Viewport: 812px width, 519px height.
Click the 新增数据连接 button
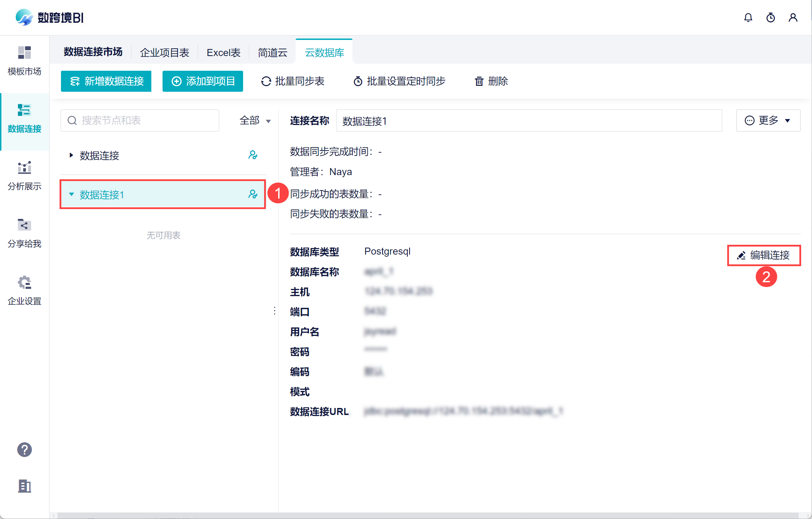pyautogui.click(x=106, y=81)
